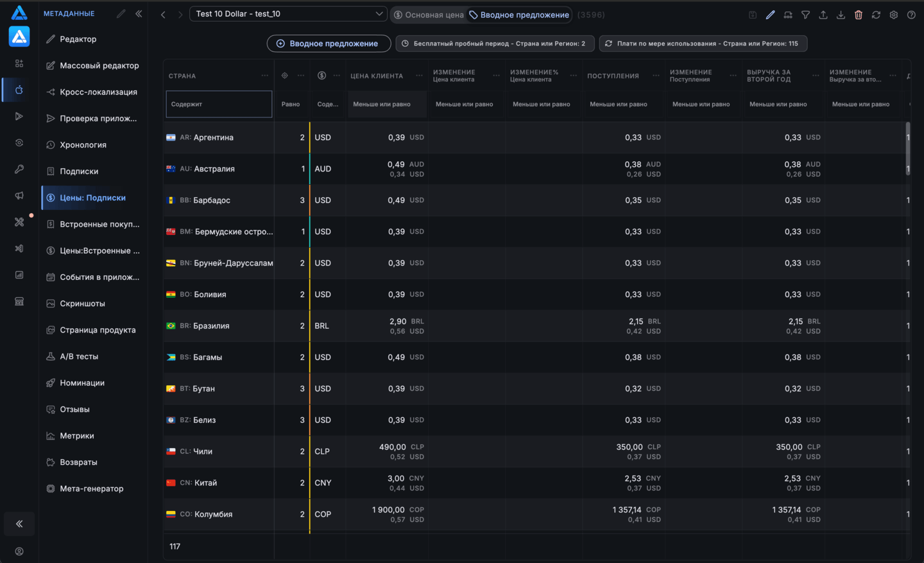924x563 pixels.
Task: Click the upload export icon
Action: pyautogui.click(x=823, y=15)
